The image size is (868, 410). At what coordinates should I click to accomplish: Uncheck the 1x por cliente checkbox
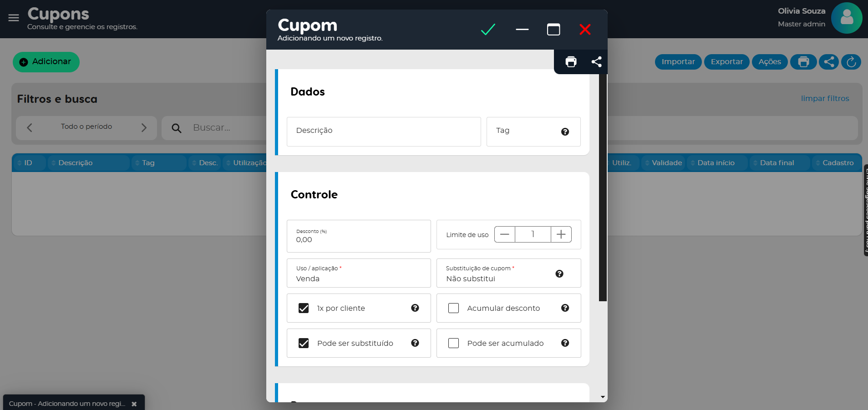tap(304, 308)
